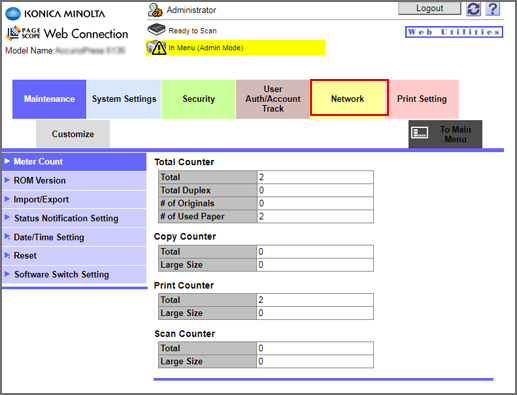Open Date/Time Setting in the sidebar
Image resolution: width=517 pixels, height=395 pixels.
pos(74,237)
